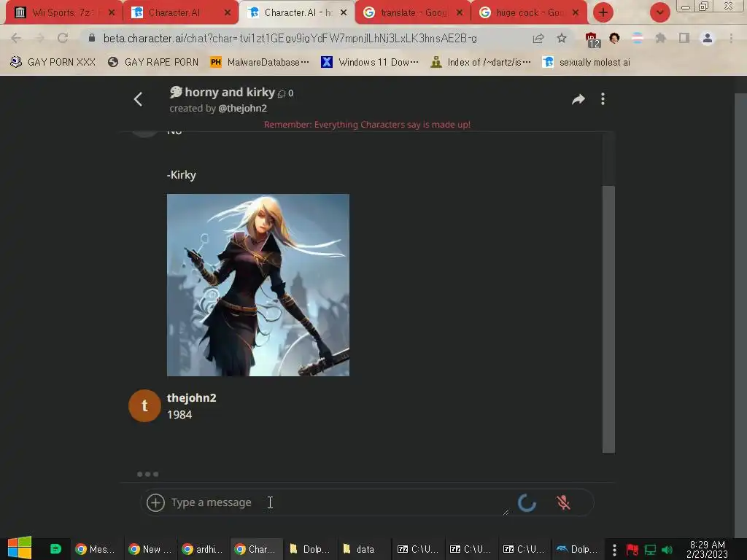The image size is (747, 560).
Task: Share the chat with arrow icon
Action: (x=578, y=99)
